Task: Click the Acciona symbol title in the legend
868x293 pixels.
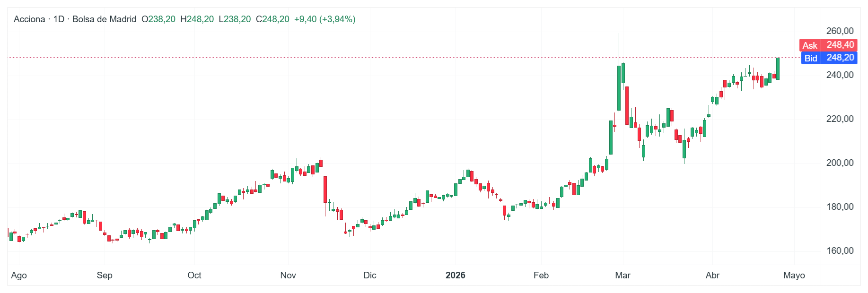Action: coord(29,19)
